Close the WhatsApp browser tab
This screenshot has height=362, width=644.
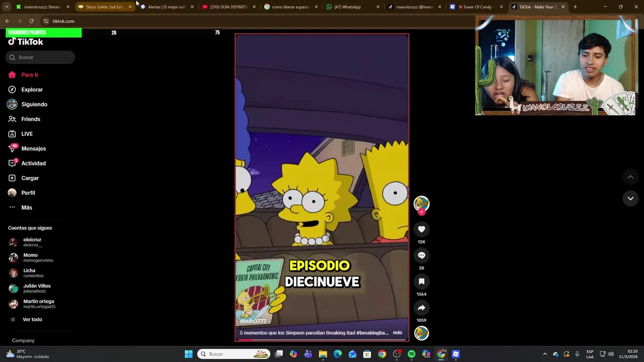point(378,7)
